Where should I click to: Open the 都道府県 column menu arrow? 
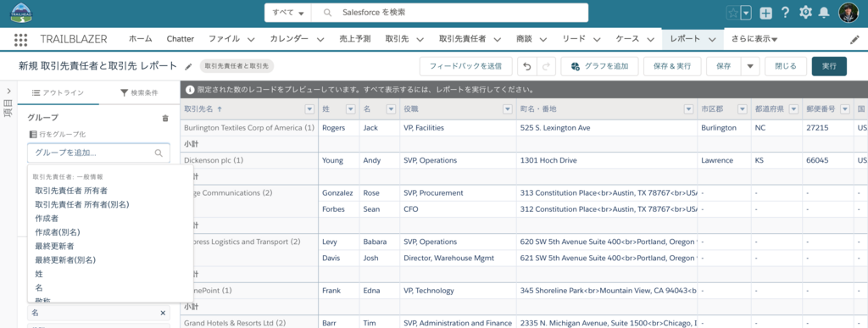793,109
